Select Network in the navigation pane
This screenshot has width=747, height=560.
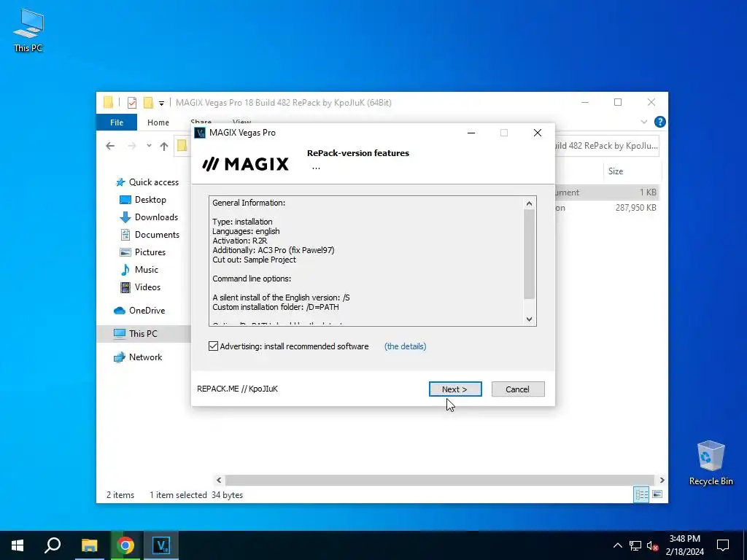click(x=138, y=357)
